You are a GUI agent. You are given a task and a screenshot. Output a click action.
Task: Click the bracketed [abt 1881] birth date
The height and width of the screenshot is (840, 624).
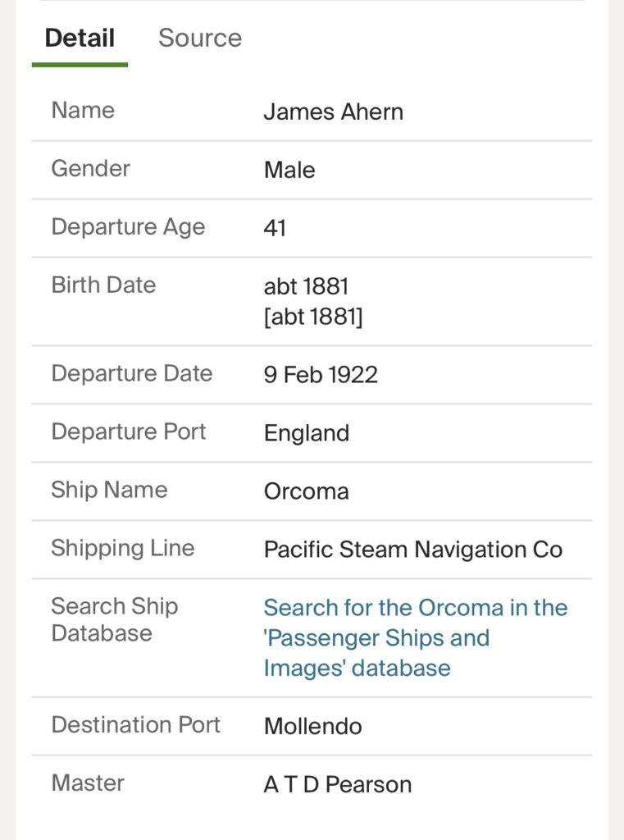tap(312, 317)
